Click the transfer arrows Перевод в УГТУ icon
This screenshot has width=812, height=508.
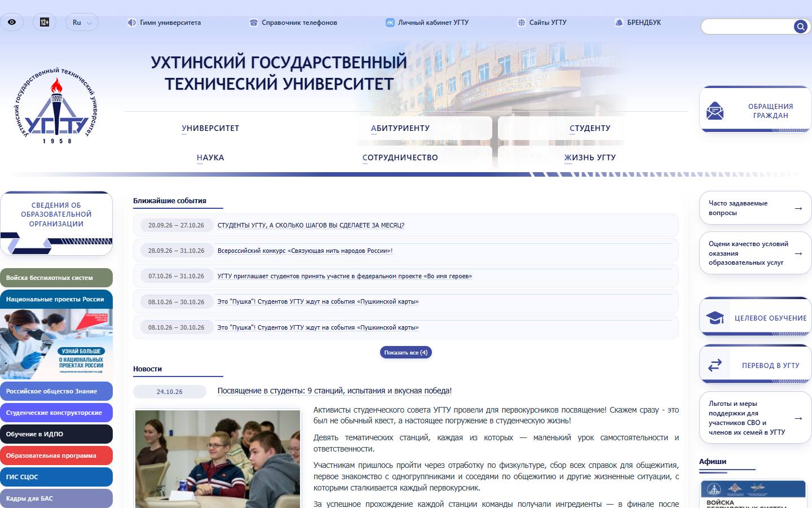715,365
